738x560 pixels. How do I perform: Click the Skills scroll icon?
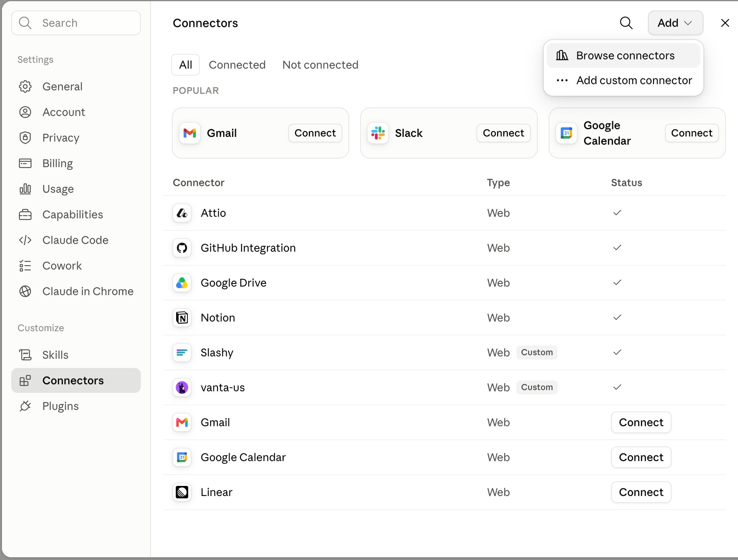click(25, 355)
